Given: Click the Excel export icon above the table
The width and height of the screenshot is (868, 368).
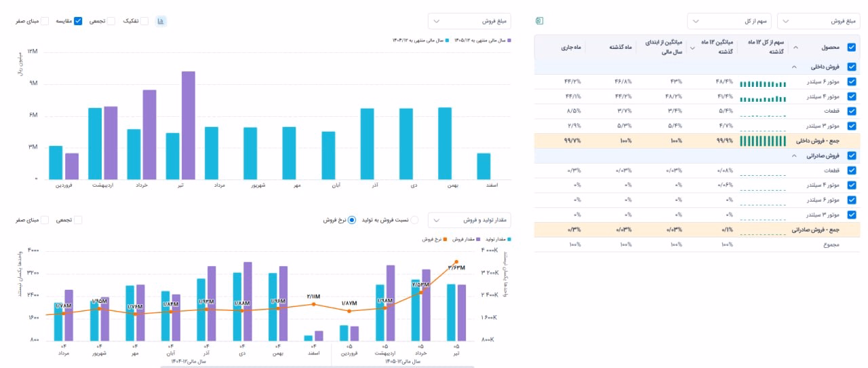Looking at the screenshot, I should coord(540,21).
